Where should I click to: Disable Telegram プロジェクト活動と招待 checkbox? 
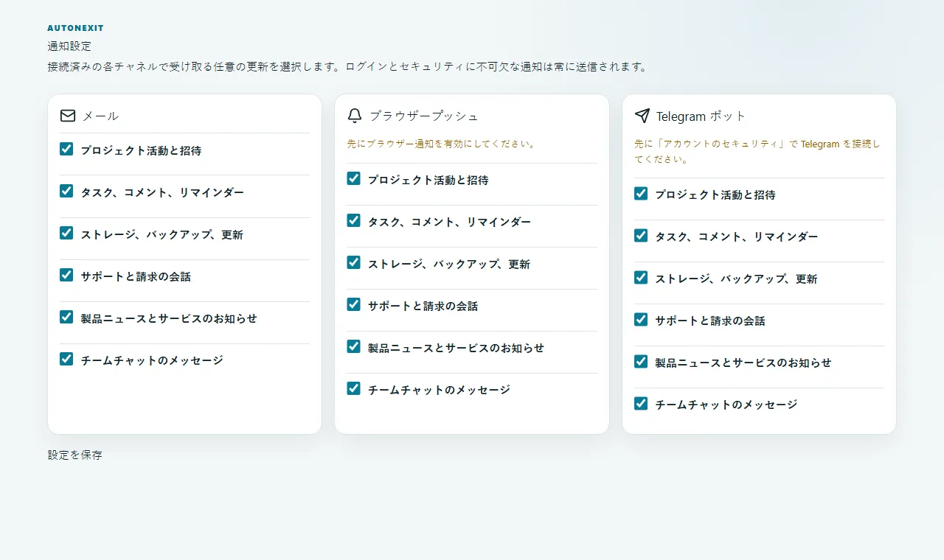click(641, 193)
